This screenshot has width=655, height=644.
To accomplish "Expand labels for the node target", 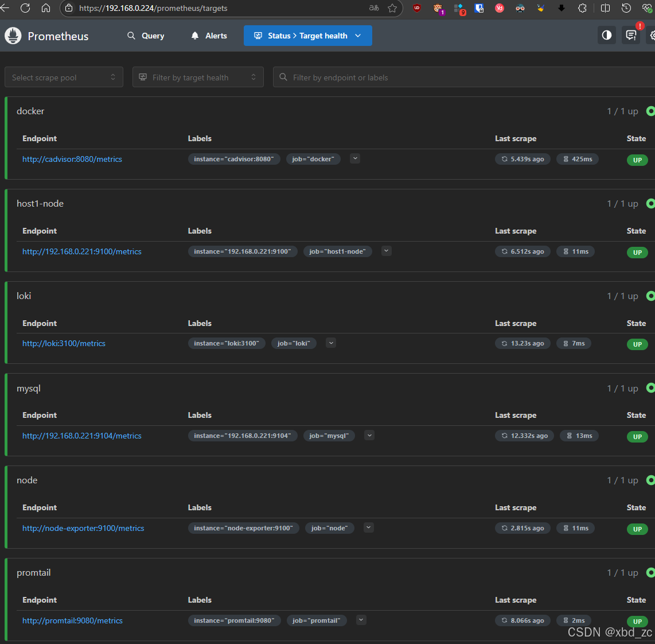I will tap(368, 528).
